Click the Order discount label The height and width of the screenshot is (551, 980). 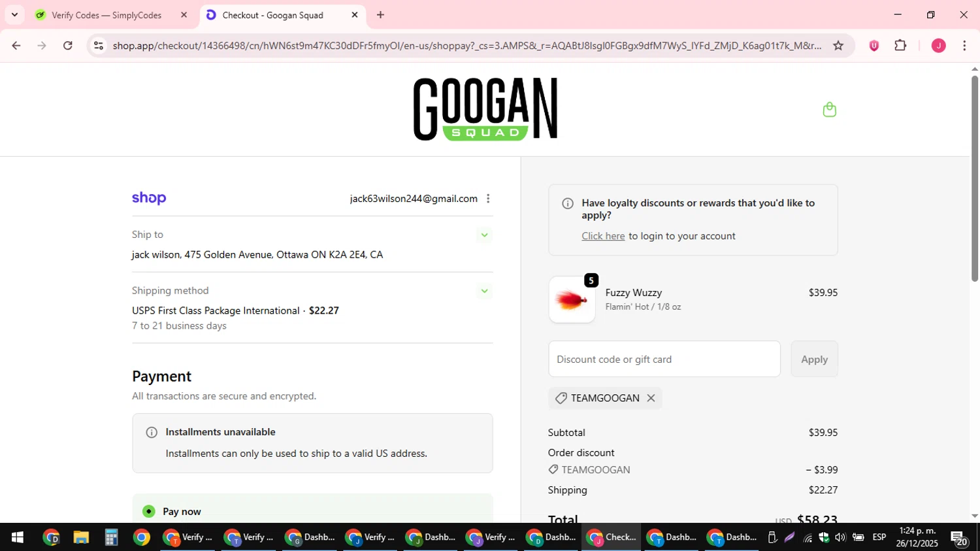click(x=581, y=453)
